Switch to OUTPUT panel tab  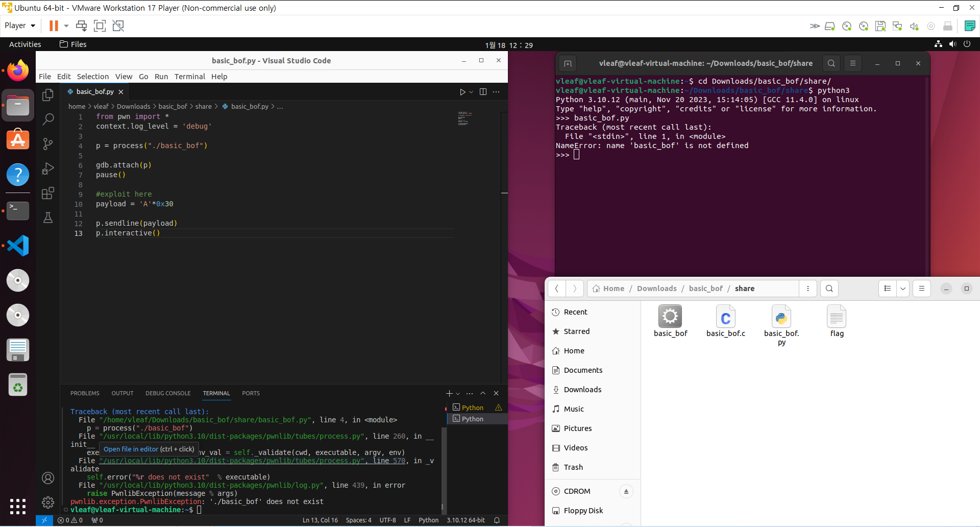point(122,393)
